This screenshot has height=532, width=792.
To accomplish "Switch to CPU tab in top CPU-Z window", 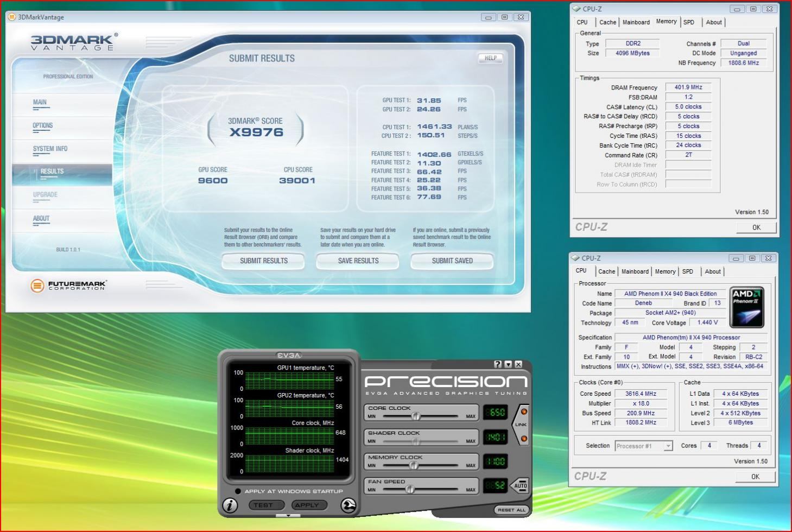I will coord(582,22).
